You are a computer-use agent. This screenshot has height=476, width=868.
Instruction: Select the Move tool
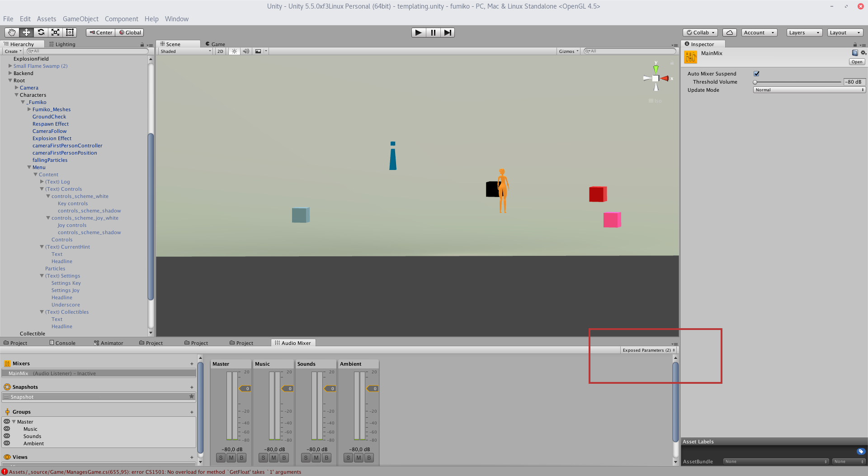coord(26,32)
